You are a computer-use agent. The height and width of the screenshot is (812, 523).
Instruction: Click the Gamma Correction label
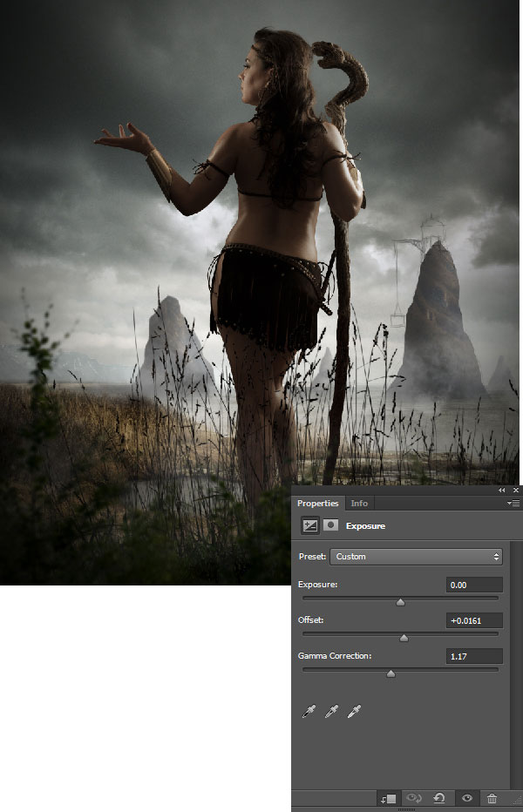(335, 655)
